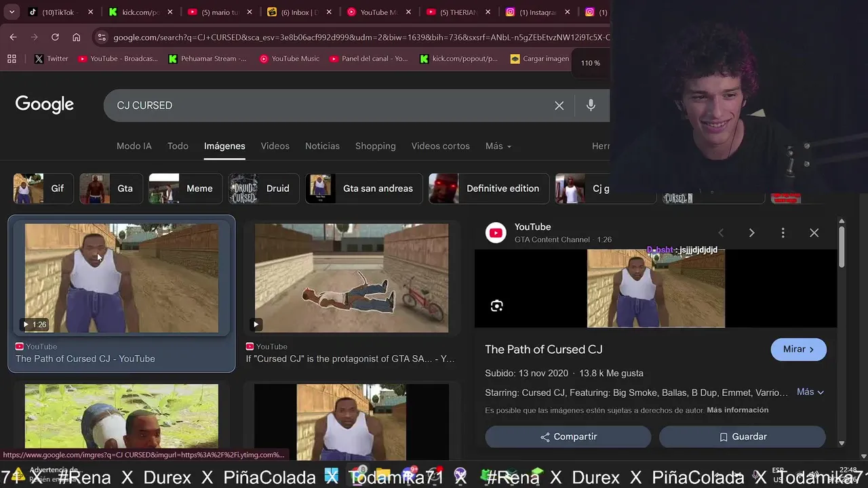868x488 pixels.
Task: Show previous image with left arrow in preview
Action: (x=721, y=233)
